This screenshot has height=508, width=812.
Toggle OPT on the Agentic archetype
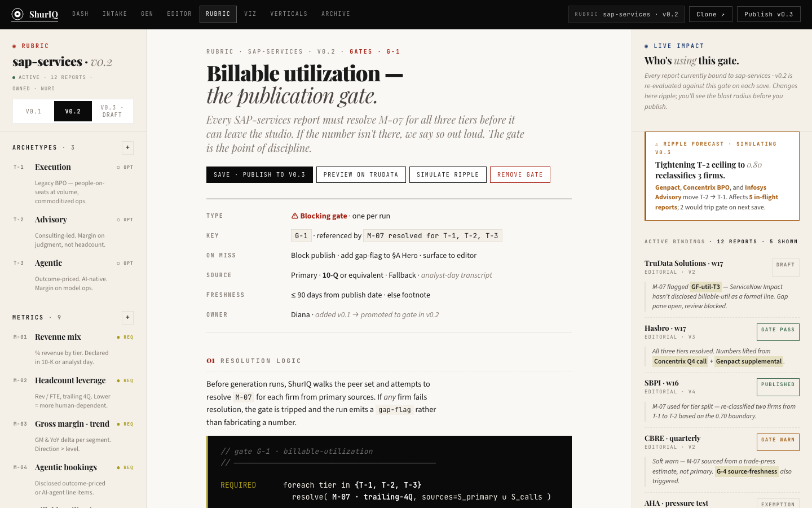(125, 263)
